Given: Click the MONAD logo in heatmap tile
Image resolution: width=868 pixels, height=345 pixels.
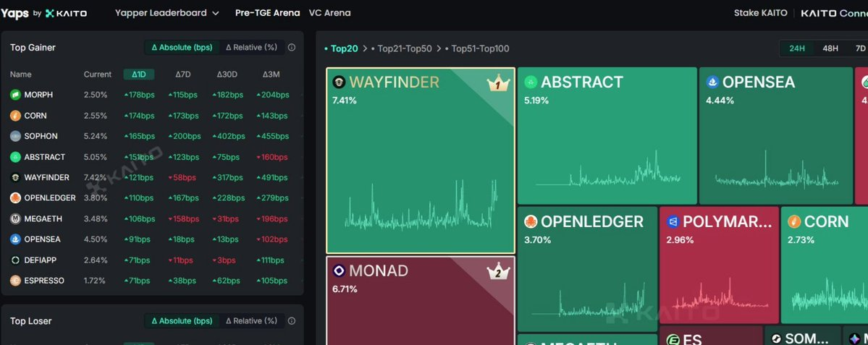Looking at the screenshot, I should (339, 271).
